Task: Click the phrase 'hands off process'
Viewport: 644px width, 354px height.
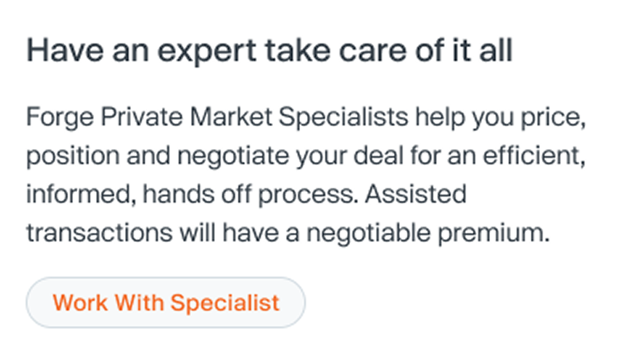Action: (250, 195)
